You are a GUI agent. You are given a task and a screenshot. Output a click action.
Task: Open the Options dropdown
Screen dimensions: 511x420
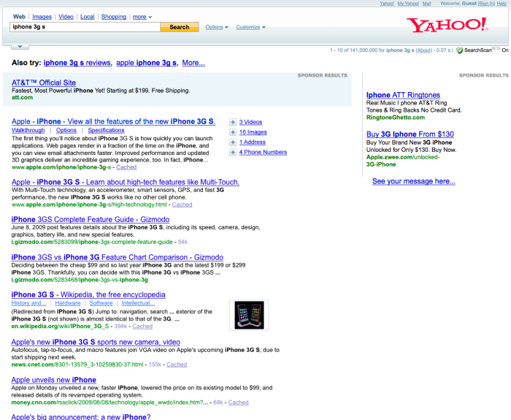coord(217,27)
